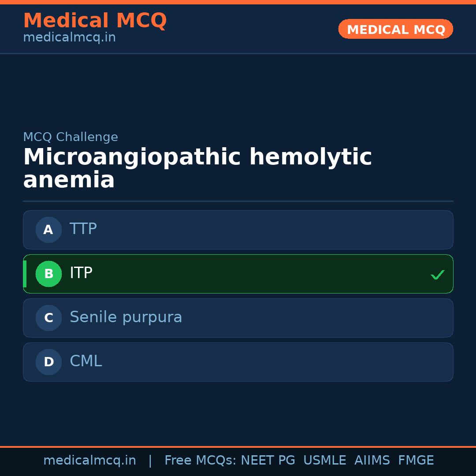476x476 pixels.
Task: Click FMGE in the footer
Action: coord(416,461)
